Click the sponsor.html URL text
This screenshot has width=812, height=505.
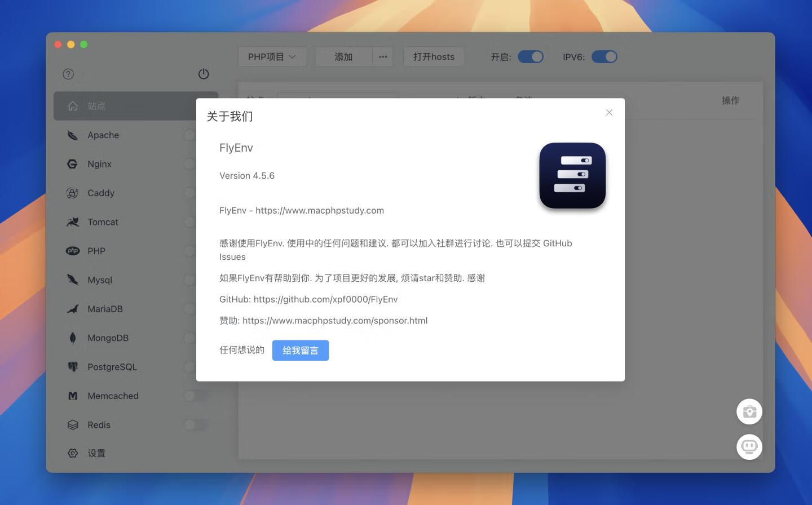point(335,321)
